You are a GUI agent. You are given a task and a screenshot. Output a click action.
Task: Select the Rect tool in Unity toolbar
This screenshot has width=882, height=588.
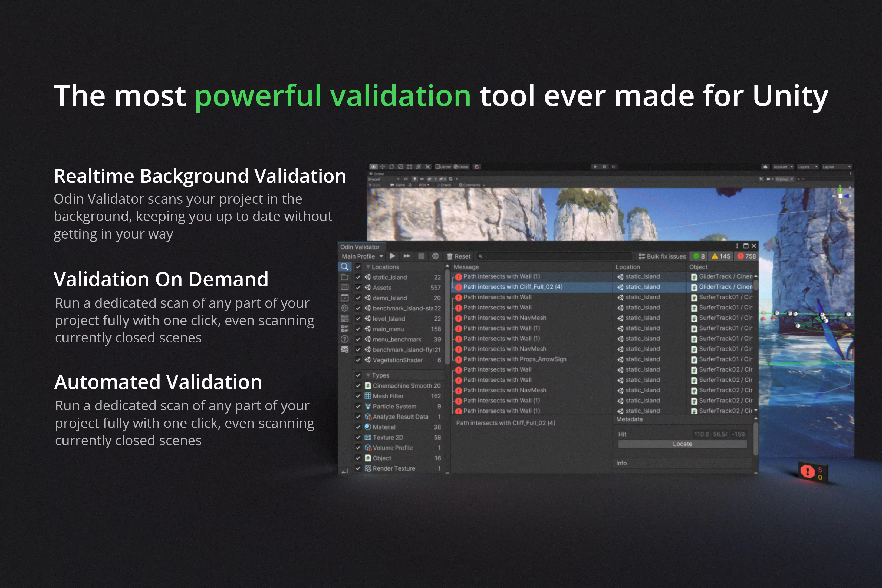[410, 167]
